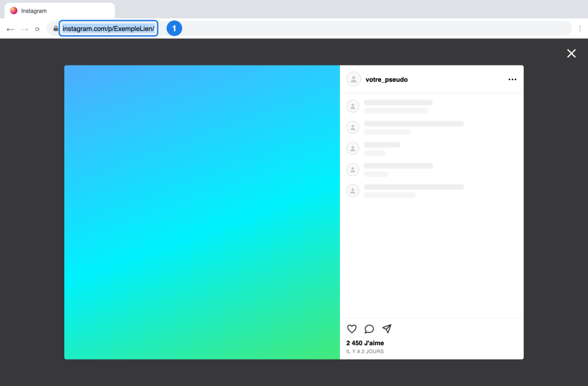The height and width of the screenshot is (386, 588).
Task: Click the comment speech bubble icon
Action: (369, 329)
